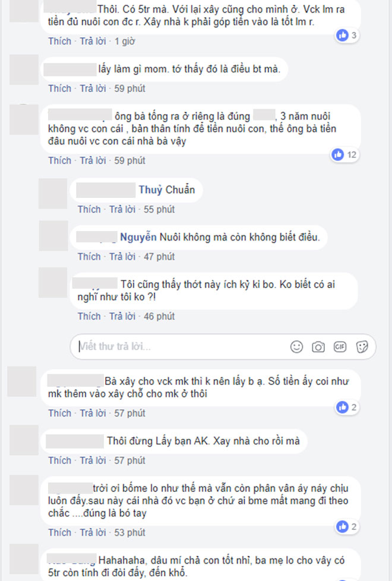View the 3 likes reaction on top comment
Image resolution: width=392 pixels, height=581 pixels.
point(347,35)
